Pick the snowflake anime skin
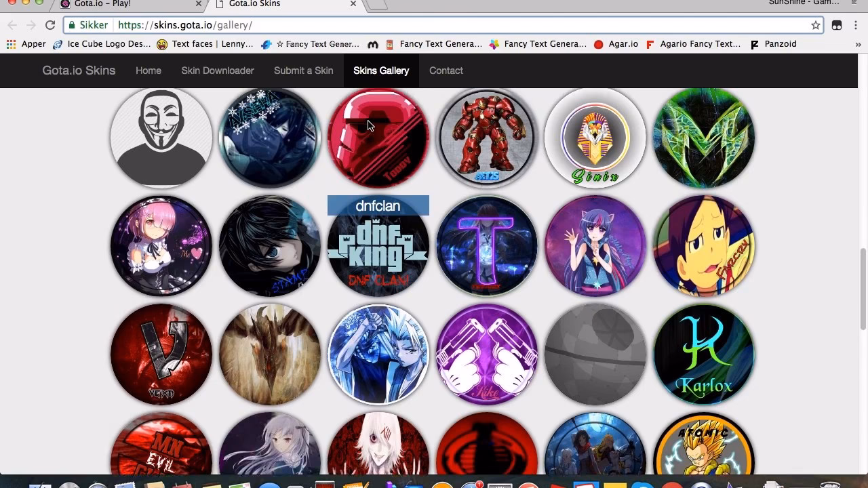The height and width of the screenshot is (488, 868). coord(270,138)
